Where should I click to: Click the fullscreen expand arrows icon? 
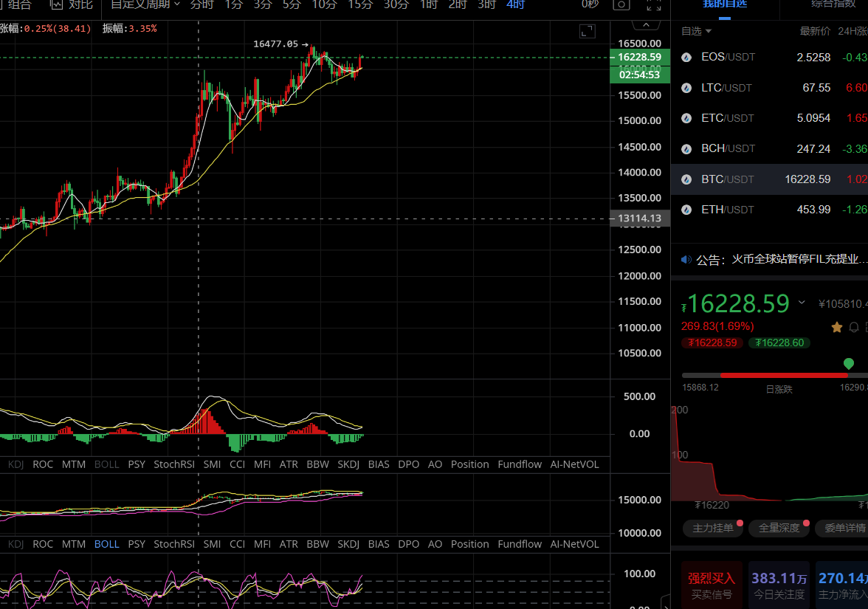tap(653, 4)
